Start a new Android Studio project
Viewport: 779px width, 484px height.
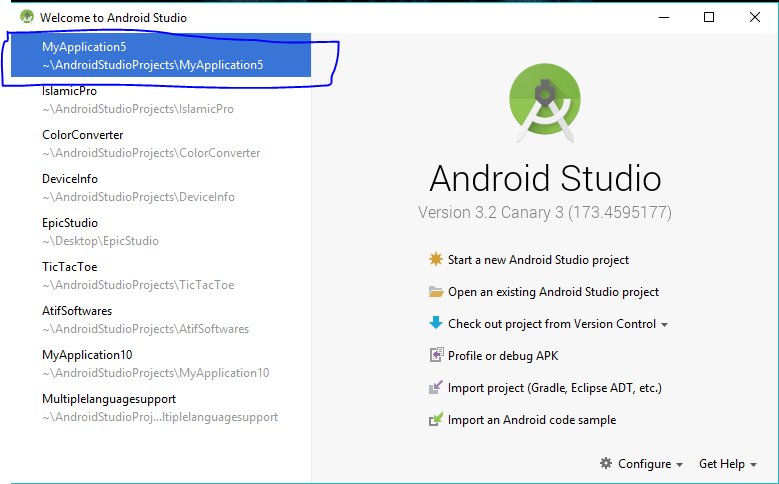[x=538, y=260]
